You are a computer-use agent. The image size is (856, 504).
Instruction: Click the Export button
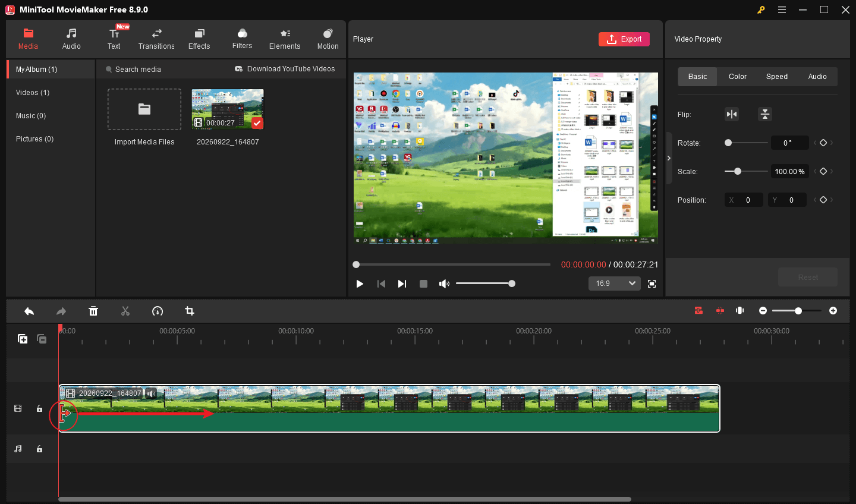point(624,39)
